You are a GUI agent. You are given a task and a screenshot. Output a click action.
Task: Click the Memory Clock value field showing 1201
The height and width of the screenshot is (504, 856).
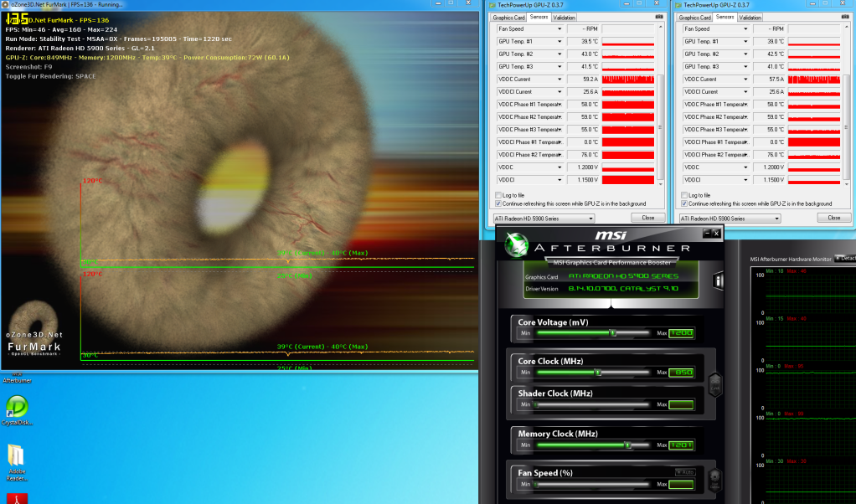tap(681, 445)
